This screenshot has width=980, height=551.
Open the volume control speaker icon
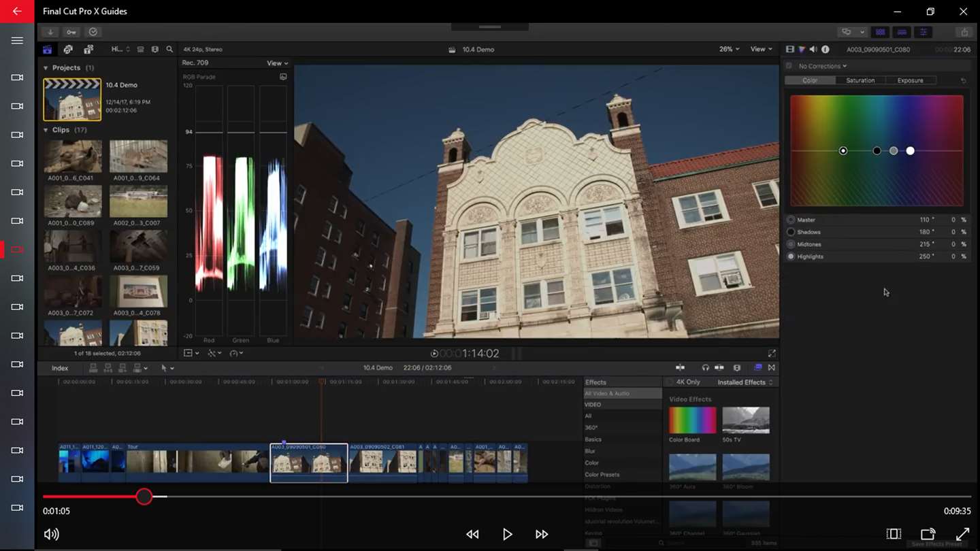pos(51,534)
